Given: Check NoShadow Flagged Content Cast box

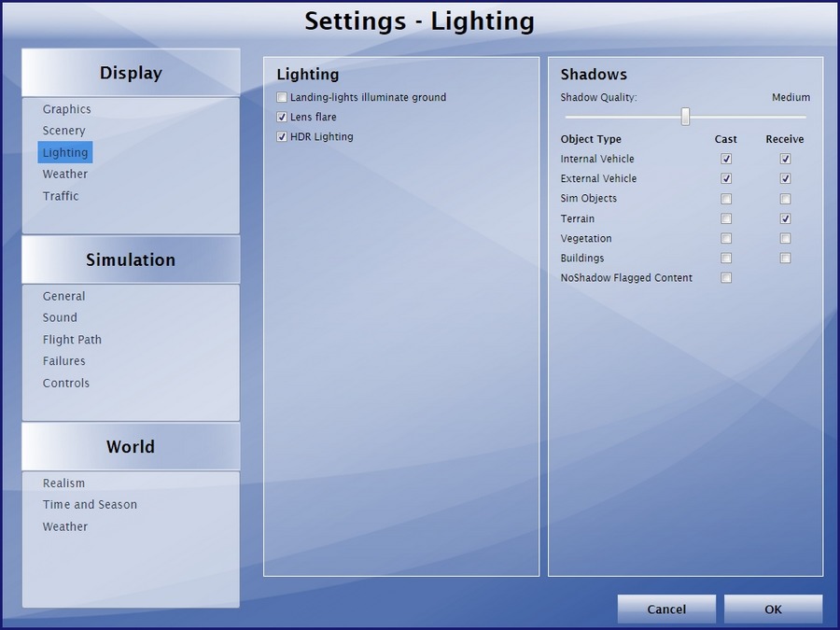Looking at the screenshot, I should 726,277.
